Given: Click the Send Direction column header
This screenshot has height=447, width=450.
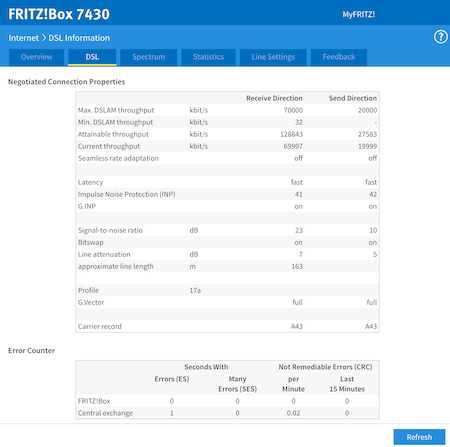Looking at the screenshot, I should [x=353, y=98].
